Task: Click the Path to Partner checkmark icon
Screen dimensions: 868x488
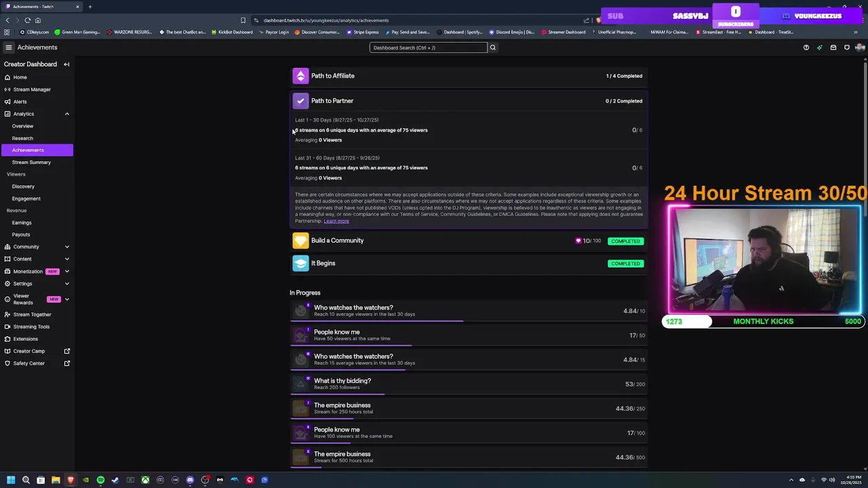Action: [x=300, y=101]
